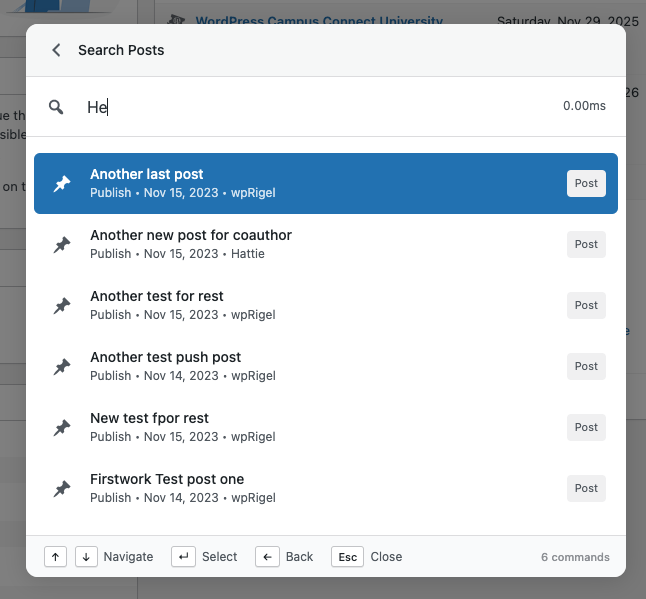The height and width of the screenshot is (599, 646).
Task: Select Another new post for coauthor result
Action: [300, 244]
